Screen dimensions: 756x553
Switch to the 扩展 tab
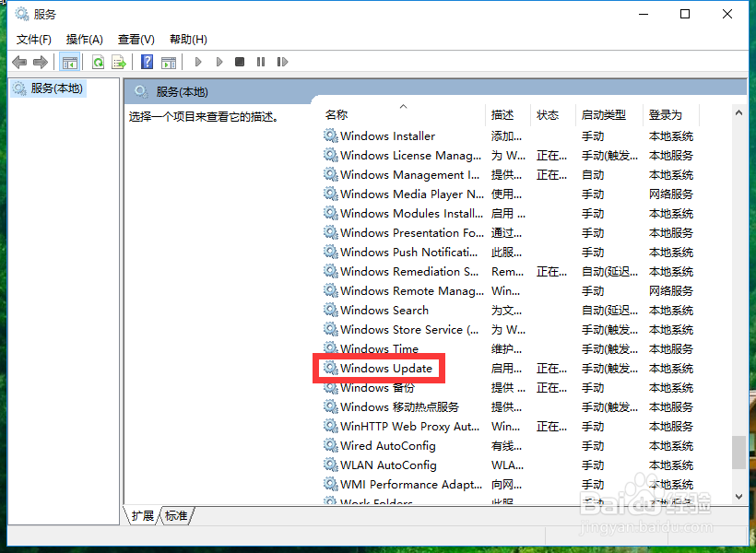point(142,516)
